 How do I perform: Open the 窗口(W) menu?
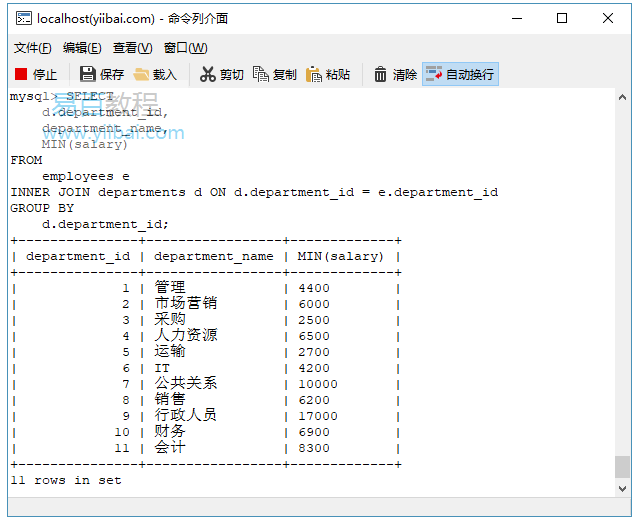pos(185,48)
